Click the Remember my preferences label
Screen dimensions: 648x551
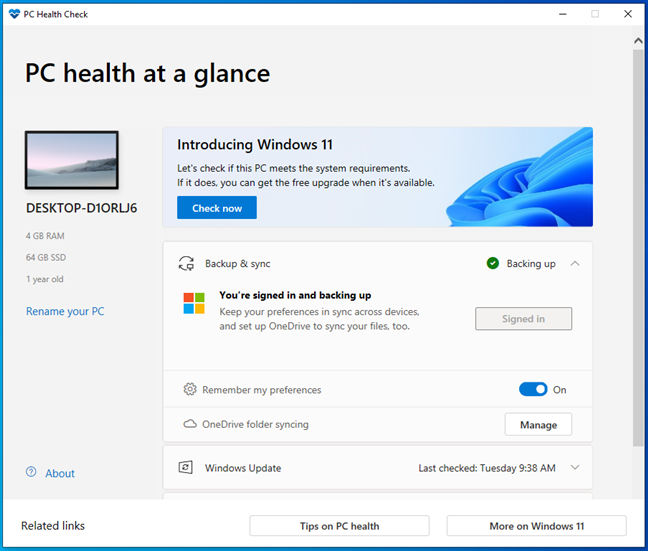262,390
